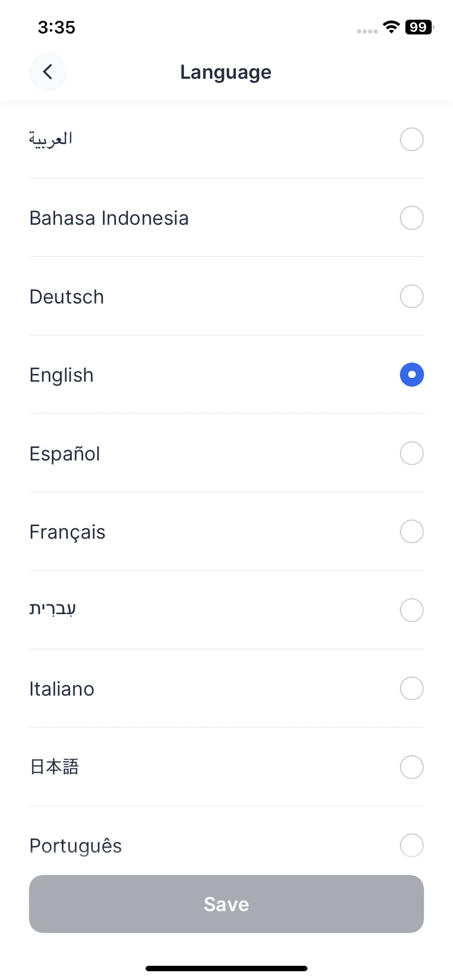
Task: Select the Arabic language radio button
Action: tap(412, 139)
